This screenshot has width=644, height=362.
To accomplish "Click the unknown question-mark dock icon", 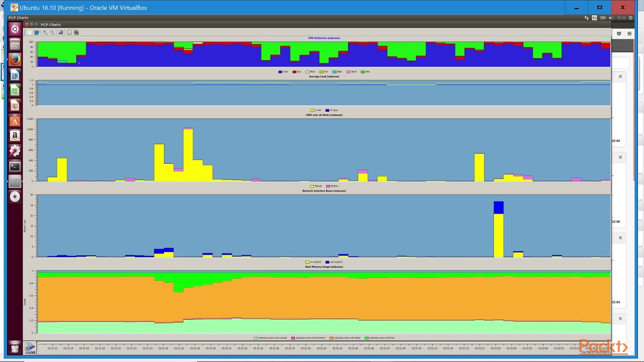I will [x=15, y=182].
